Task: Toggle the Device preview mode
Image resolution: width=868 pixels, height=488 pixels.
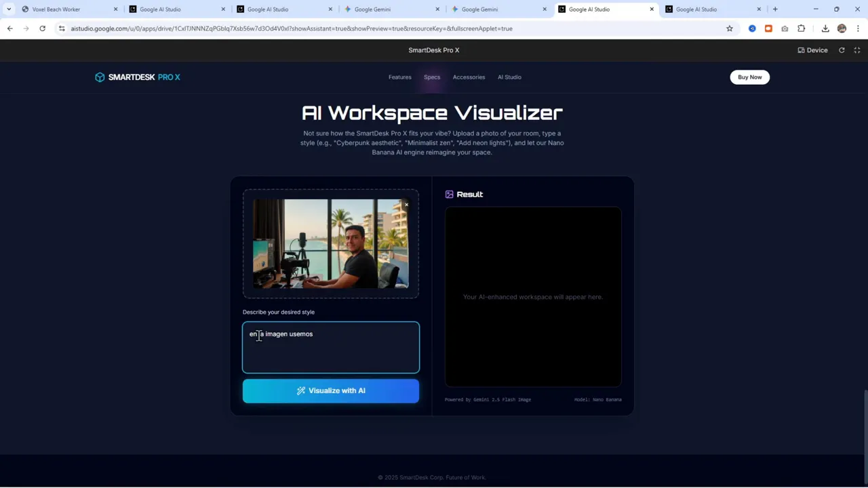Action: [812, 49]
